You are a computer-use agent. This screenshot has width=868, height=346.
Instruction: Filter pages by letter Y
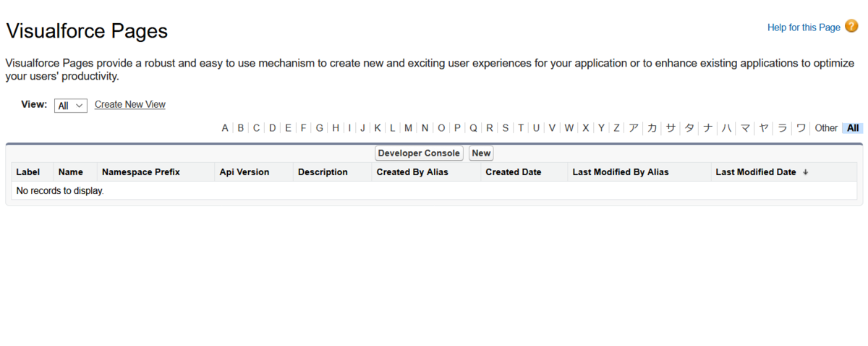pyautogui.click(x=601, y=128)
